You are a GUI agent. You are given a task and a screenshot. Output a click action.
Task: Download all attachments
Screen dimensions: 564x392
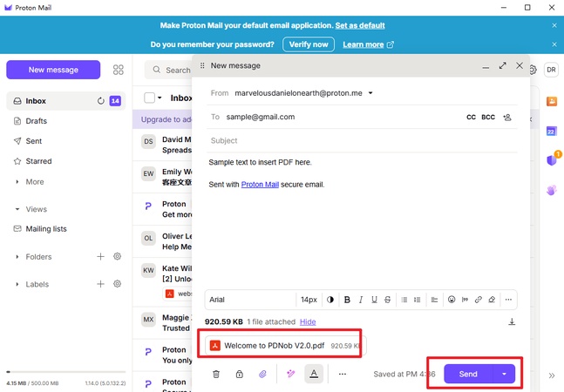[x=512, y=321]
